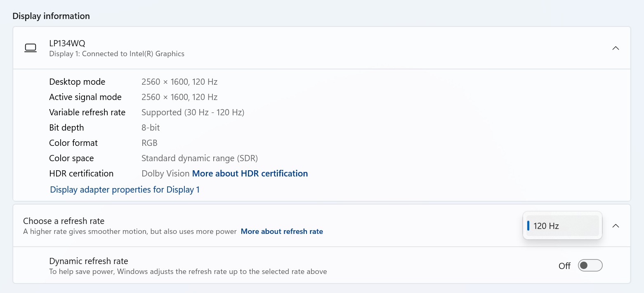Click the Off label beside the toggle
Screen dimensions: 644x293
click(564, 266)
